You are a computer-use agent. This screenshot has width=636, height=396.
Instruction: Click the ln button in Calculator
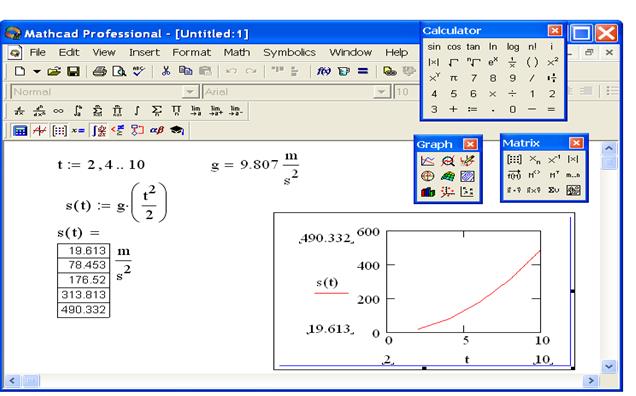point(492,47)
